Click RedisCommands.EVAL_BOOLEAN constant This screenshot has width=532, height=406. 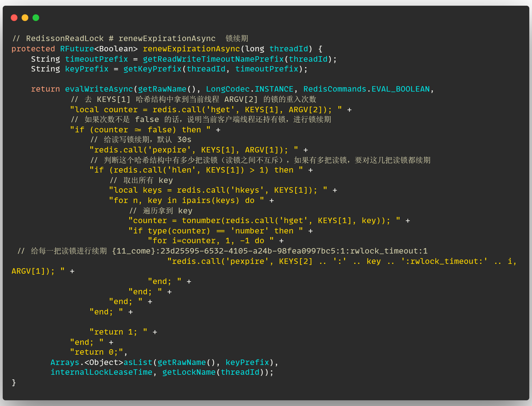[x=366, y=89]
